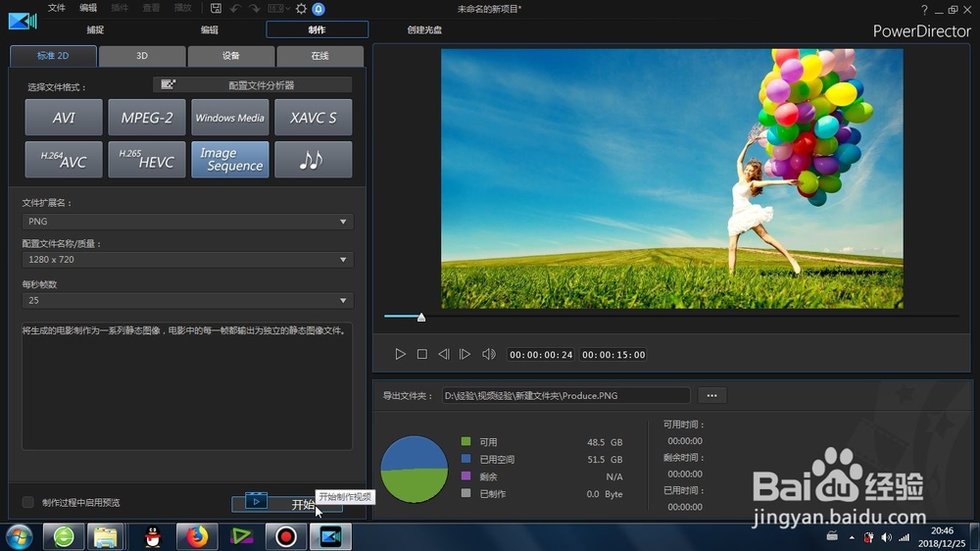
Task: Browse export folder with ... button
Action: [x=711, y=395]
